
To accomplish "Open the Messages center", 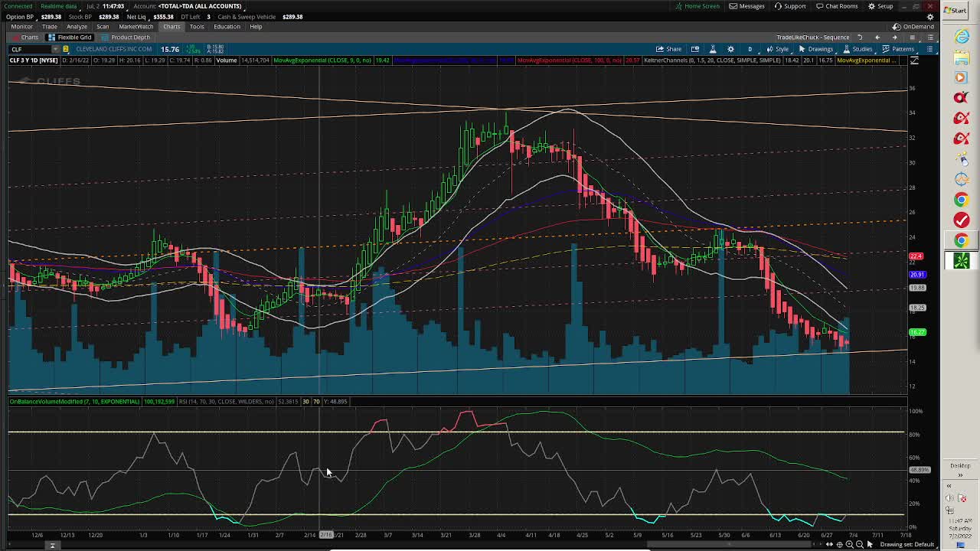I will click(x=746, y=6).
